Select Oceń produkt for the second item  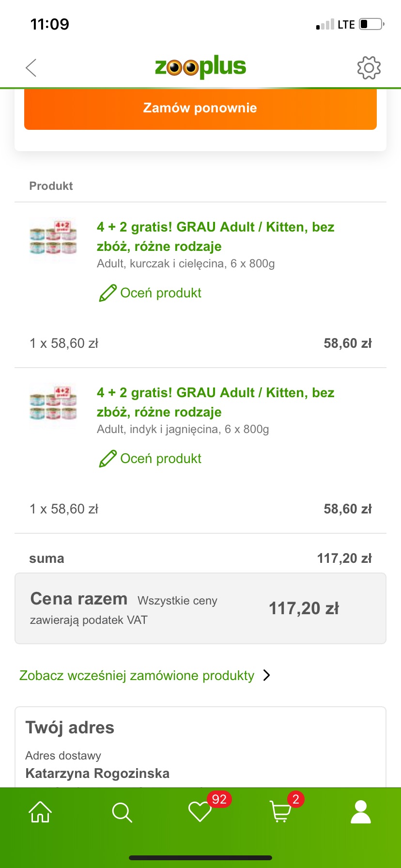coord(161,459)
